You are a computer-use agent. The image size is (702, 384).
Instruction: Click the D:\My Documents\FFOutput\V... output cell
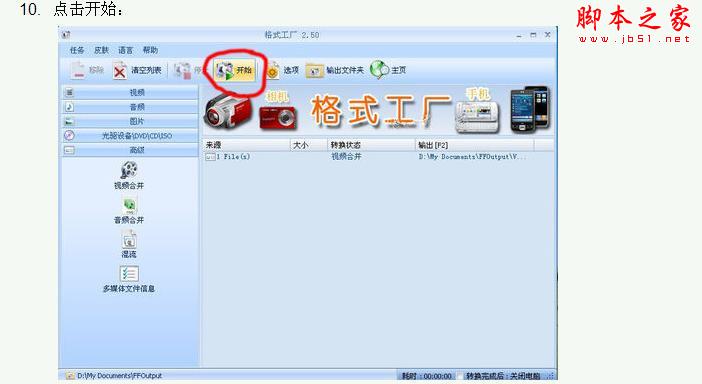pyautogui.click(x=473, y=157)
